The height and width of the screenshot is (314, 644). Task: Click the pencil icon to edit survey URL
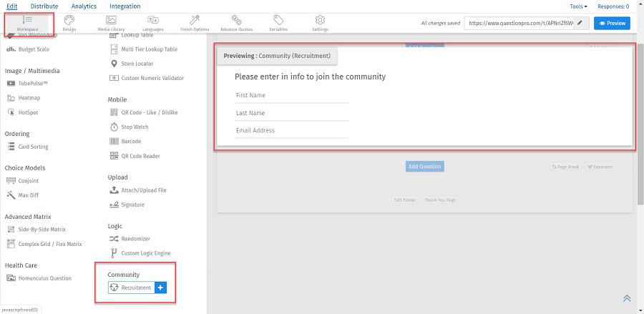(580, 23)
